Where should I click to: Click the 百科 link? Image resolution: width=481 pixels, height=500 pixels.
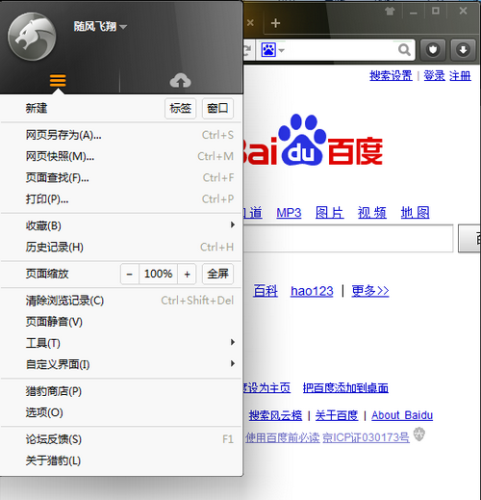pos(265,291)
